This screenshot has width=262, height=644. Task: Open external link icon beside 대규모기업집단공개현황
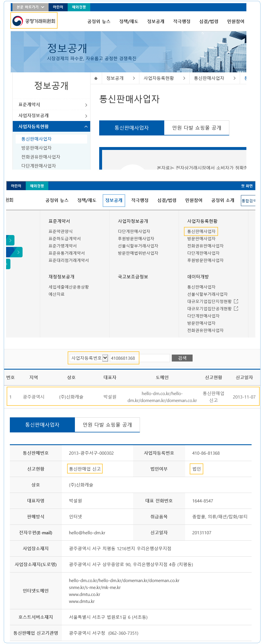point(236,309)
